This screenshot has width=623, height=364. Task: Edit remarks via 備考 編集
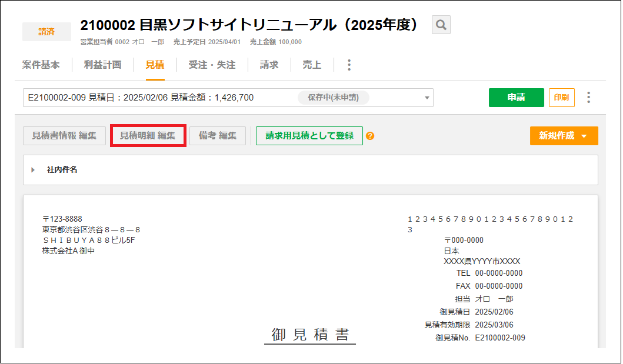pyautogui.click(x=218, y=135)
